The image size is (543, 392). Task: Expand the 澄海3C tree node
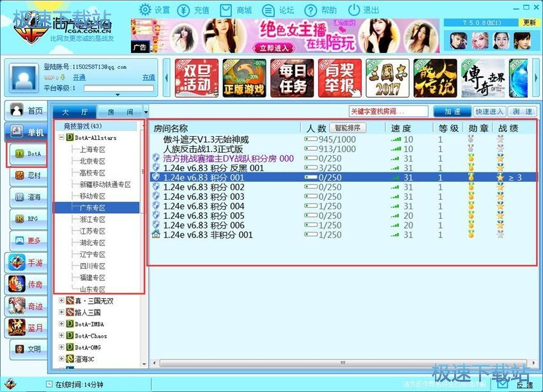(x=61, y=359)
